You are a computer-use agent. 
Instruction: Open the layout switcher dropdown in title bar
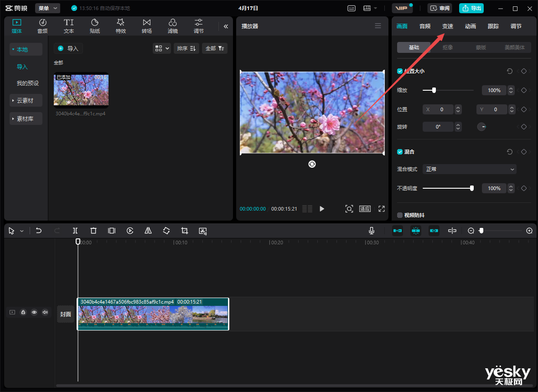(370, 8)
